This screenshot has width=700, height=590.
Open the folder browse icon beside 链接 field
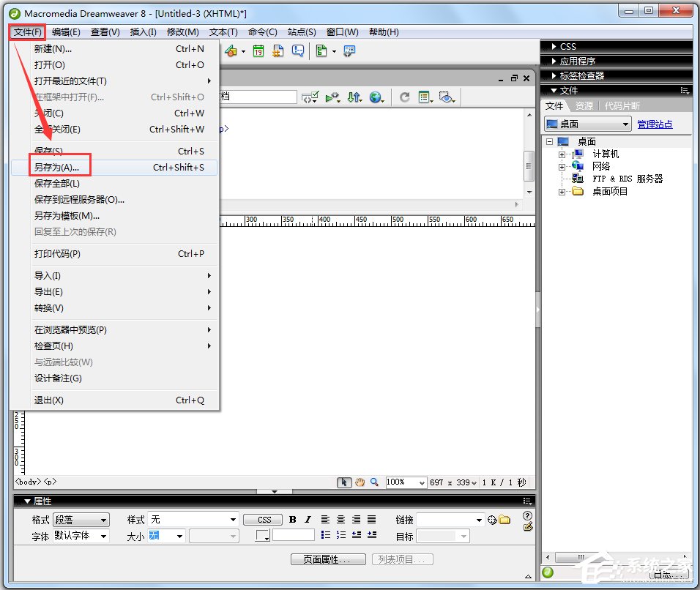pyautogui.click(x=504, y=520)
